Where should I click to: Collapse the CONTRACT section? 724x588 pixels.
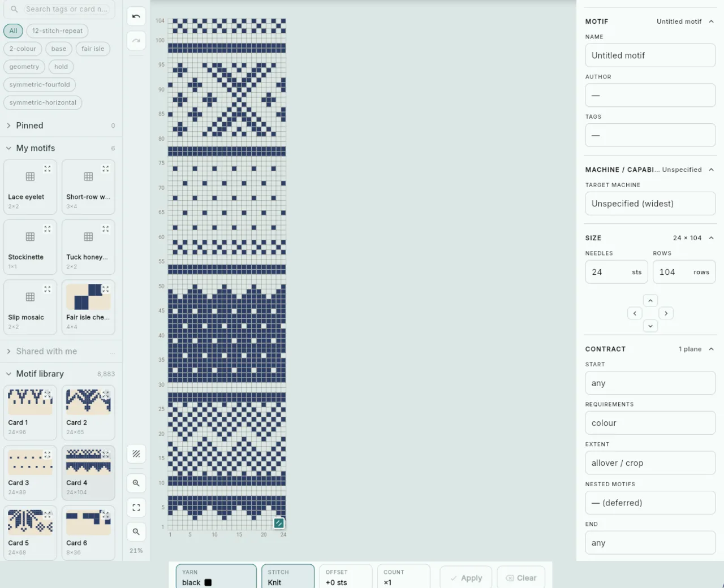[x=711, y=349]
